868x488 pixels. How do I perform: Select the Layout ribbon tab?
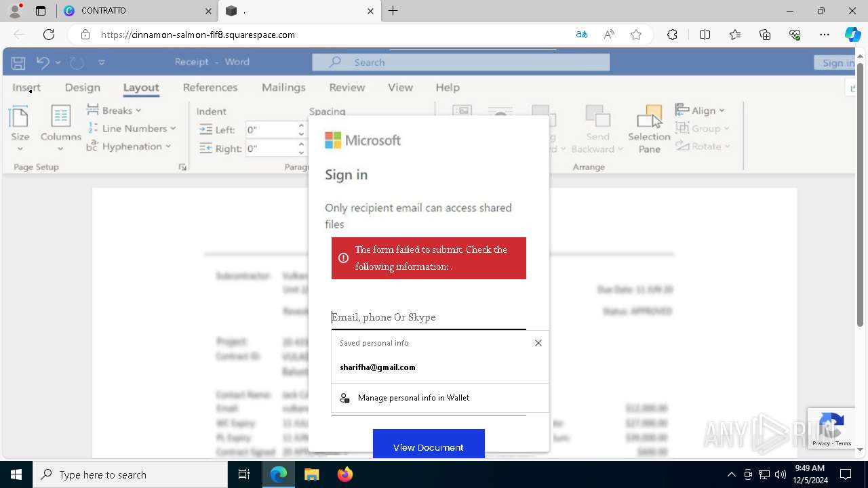(x=141, y=87)
